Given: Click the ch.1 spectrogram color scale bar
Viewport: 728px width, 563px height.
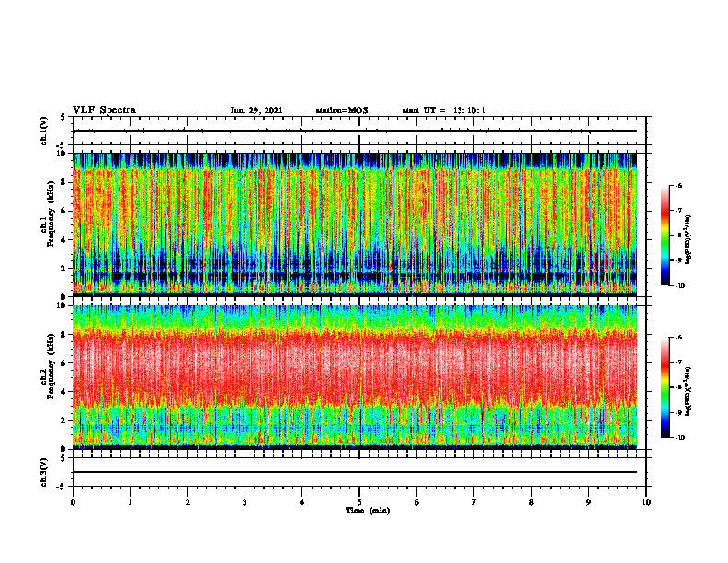Looking at the screenshot, I should click(x=665, y=236).
